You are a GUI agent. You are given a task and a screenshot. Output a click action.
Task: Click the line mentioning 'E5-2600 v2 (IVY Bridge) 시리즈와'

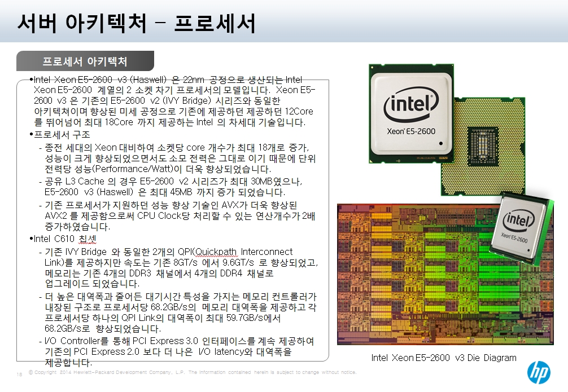point(157,100)
